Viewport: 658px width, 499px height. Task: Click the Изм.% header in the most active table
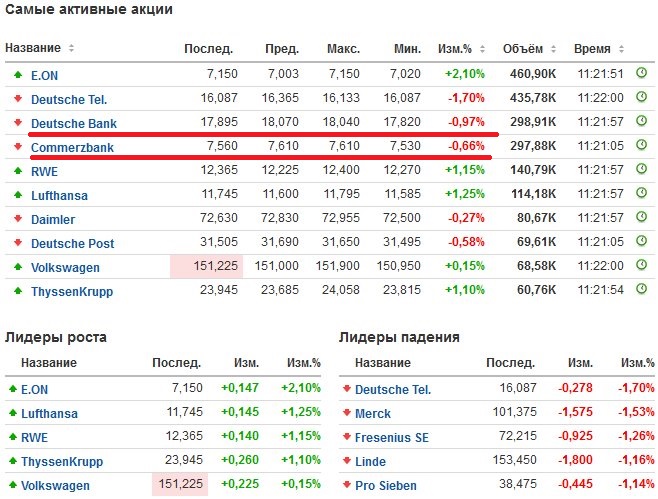(x=461, y=48)
